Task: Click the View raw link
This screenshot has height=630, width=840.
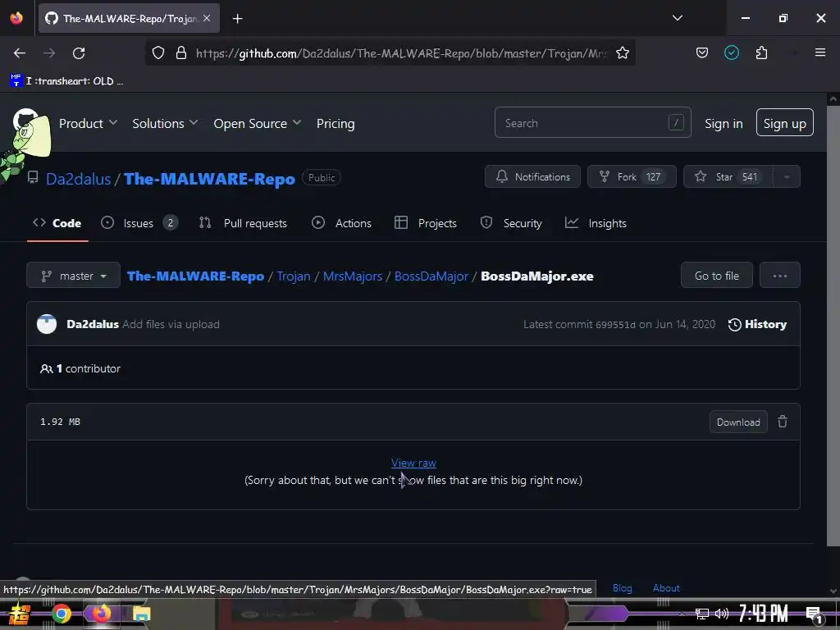Action: point(413,463)
